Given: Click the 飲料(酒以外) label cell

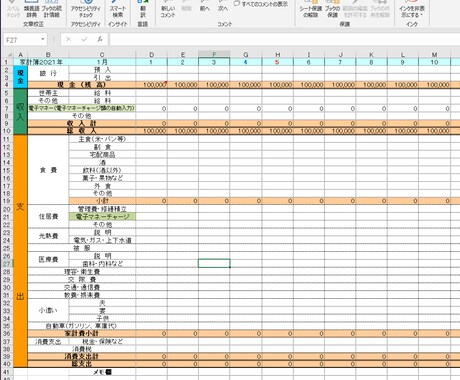Looking at the screenshot, I should [x=102, y=170].
